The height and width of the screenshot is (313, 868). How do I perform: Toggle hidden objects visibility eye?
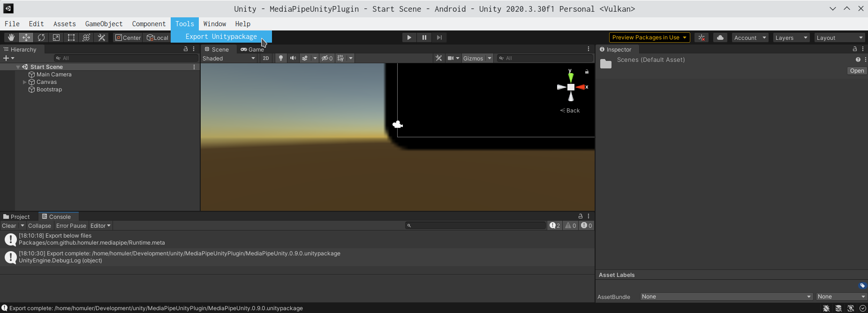[x=327, y=58]
